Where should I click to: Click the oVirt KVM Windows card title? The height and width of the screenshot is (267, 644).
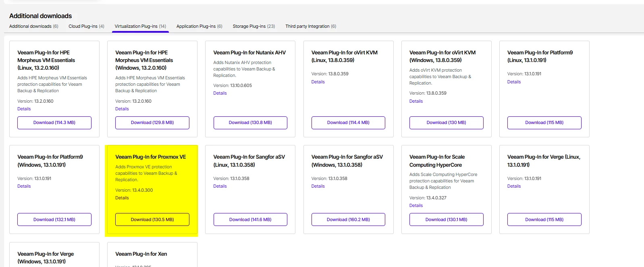point(442,56)
